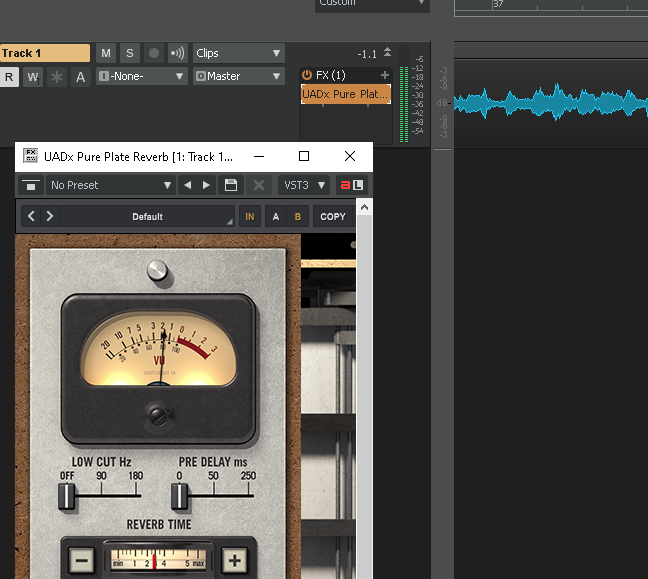Image resolution: width=648 pixels, height=579 pixels.
Task: Click the freeze snowflake icon
Action: click(x=57, y=77)
